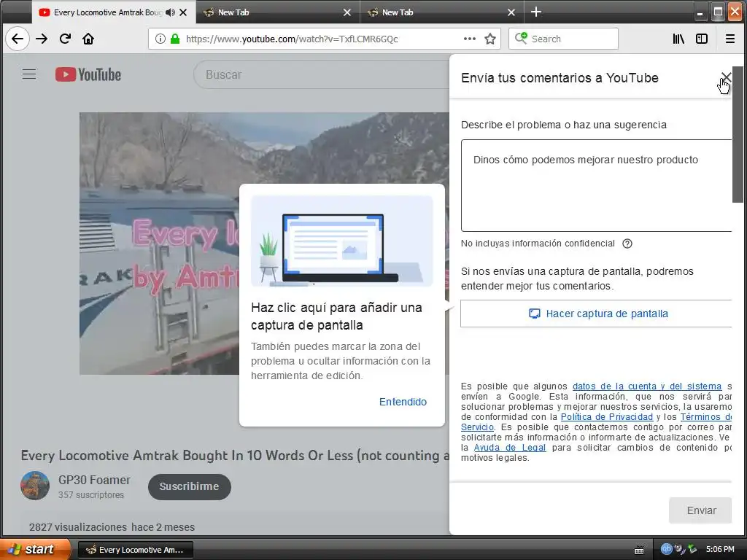747x560 pixels.
Task: Close the Envía tus comentarios panel
Action: pyautogui.click(x=726, y=77)
